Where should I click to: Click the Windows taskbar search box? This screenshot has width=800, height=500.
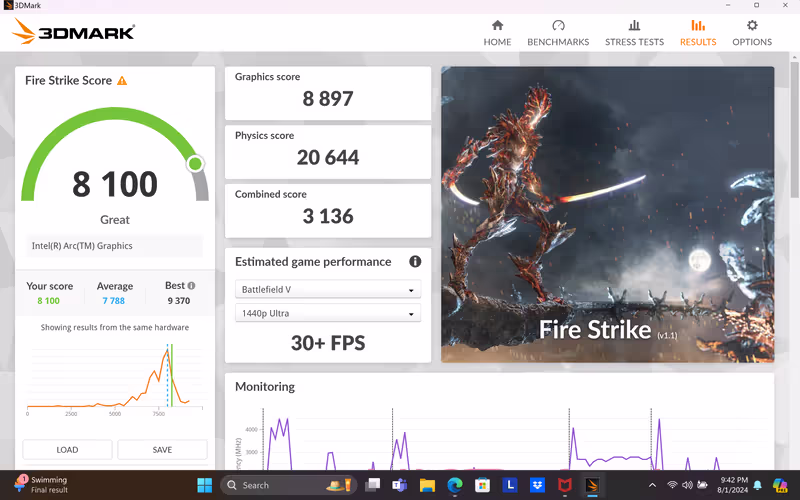(287, 485)
